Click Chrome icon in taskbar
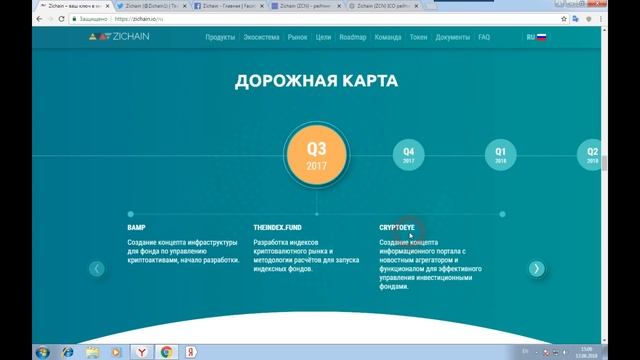 pos(166,352)
